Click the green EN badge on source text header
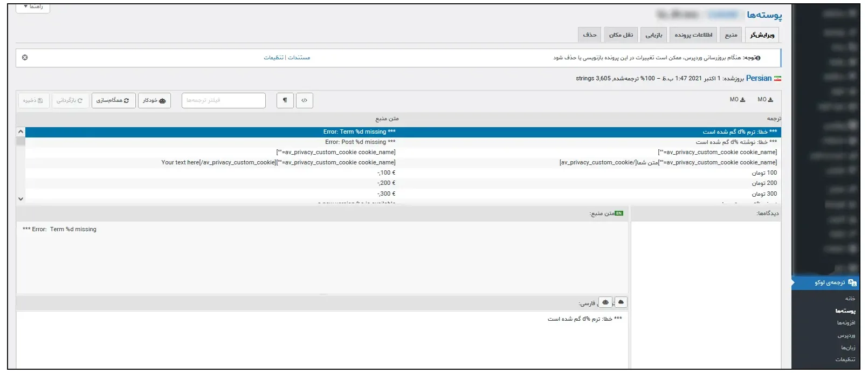Image resolution: width=868 pixels, height=373 pixels. [619, 213]
